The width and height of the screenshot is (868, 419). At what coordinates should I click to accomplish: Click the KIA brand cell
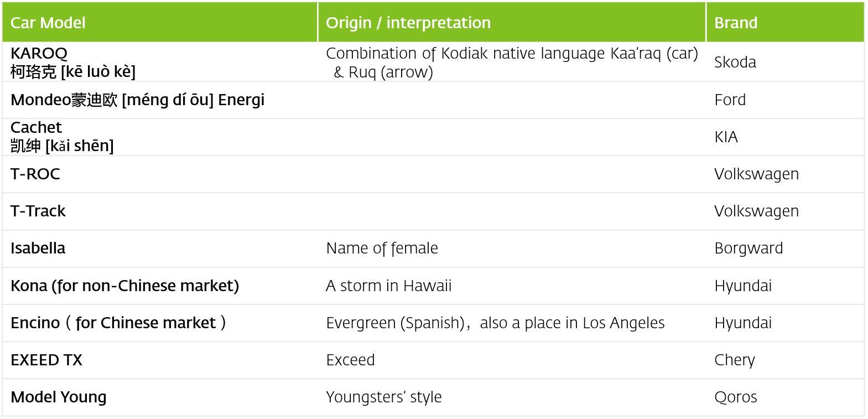[x=785, y=137]
